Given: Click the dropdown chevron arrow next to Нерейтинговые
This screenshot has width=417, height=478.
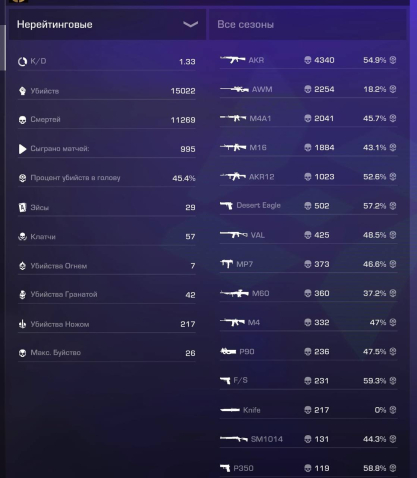Looking at the screenshot, I should pyautogui.click(x=190, y=24).
